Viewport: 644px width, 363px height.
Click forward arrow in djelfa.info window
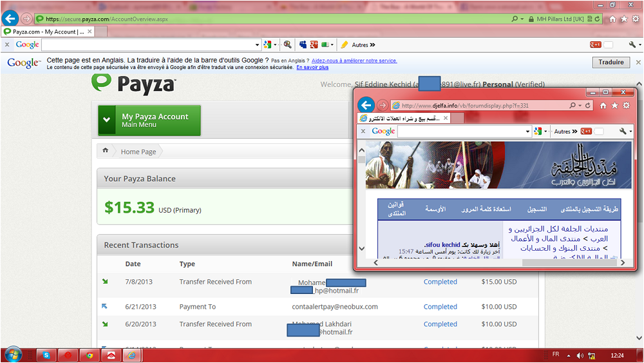383,105
